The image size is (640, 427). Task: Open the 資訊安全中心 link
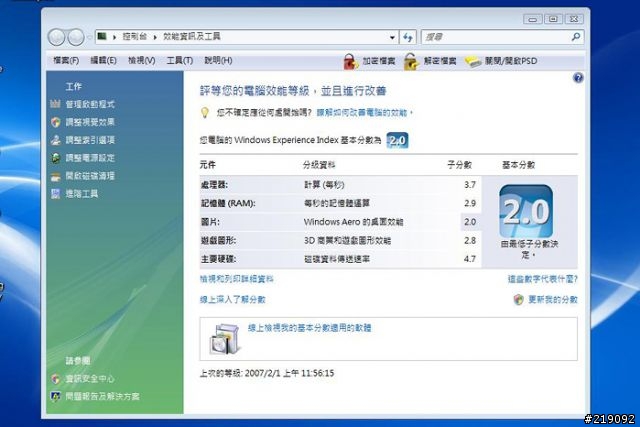pos(90,379)
